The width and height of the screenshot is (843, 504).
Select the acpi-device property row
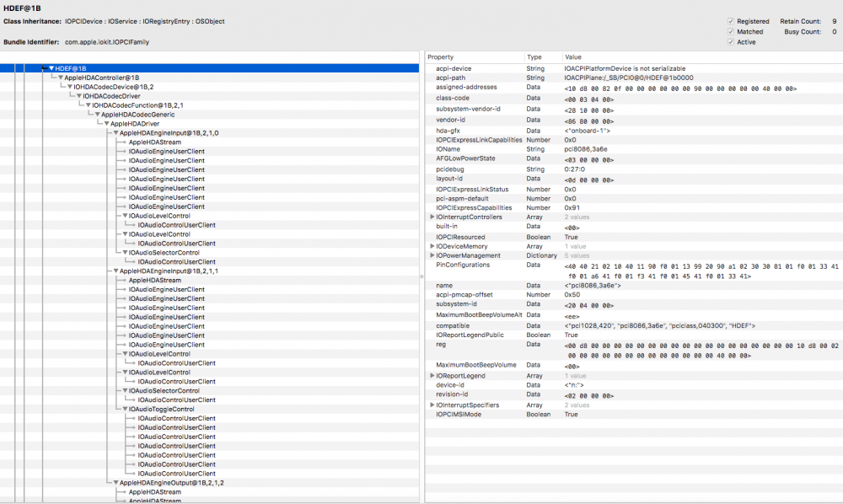point(634,69)
